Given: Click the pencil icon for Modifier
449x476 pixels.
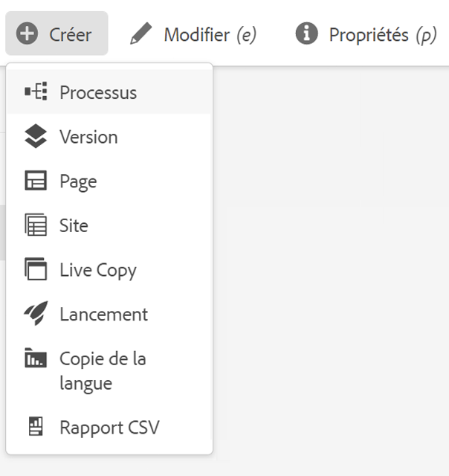Looking at the screenshot, I should point(140,34).
